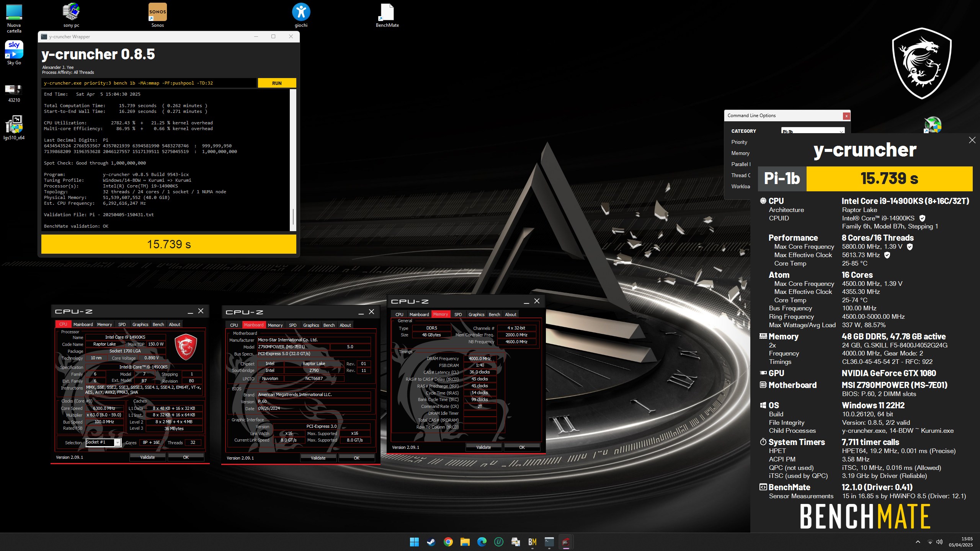Open Steam from the taskbar
980x551 pixels.
coord(431,542)
